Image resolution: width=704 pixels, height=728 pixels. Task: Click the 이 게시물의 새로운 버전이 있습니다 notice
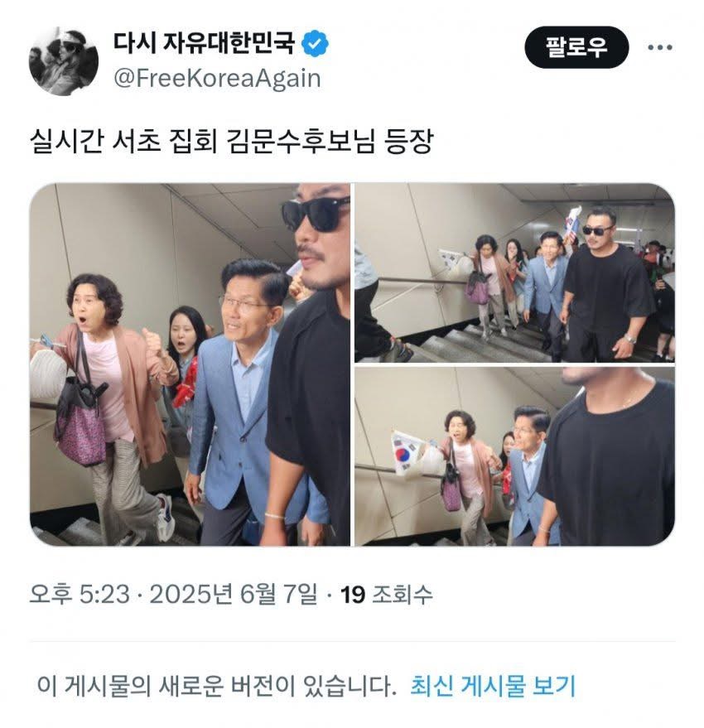216,686
